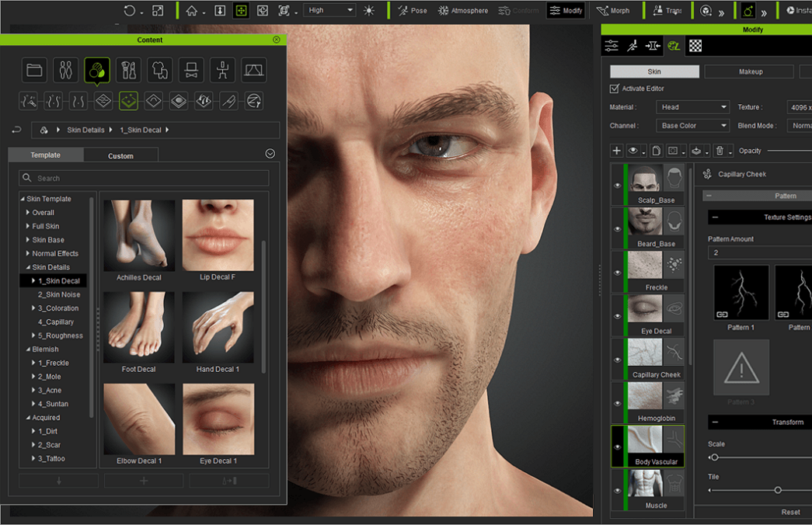
Task: Open the motion runner tab icon in Modify
Action: tap(633, 46)
